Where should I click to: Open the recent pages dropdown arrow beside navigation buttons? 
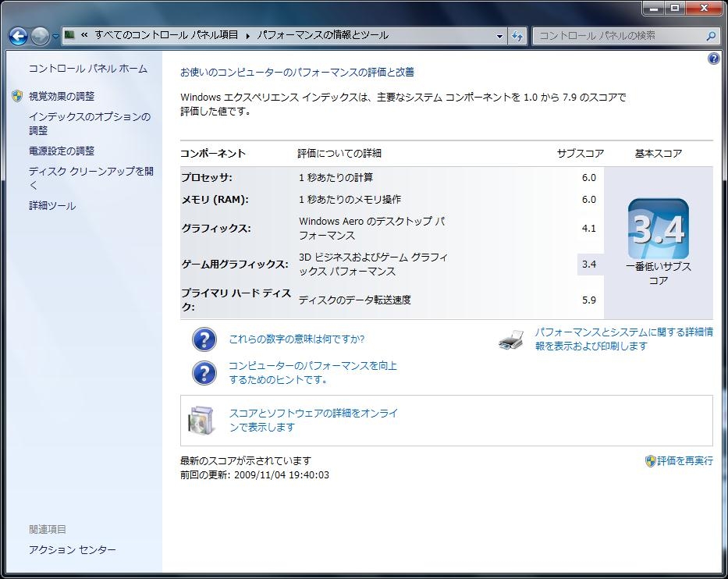click(55, 36)
